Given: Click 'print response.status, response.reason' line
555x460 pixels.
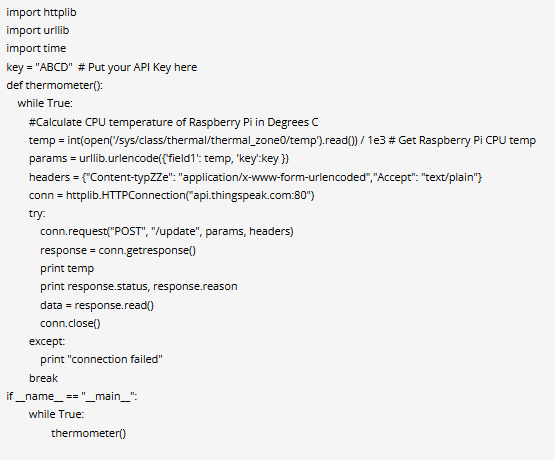Looking at the screenshot, I should 139,287.
